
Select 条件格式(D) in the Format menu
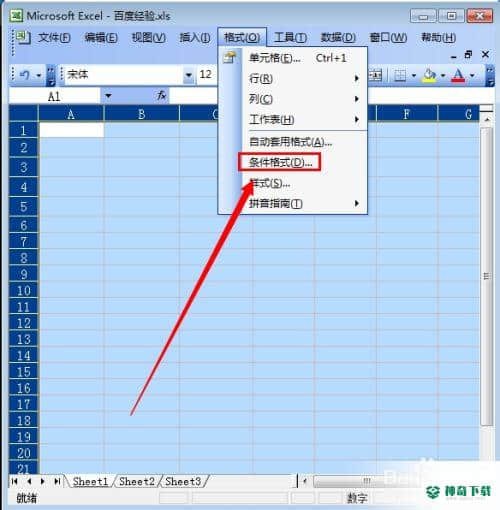(x=280, y=162)
